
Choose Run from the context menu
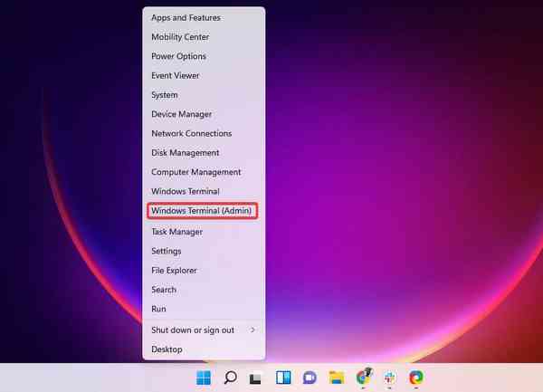coord(158,310)
